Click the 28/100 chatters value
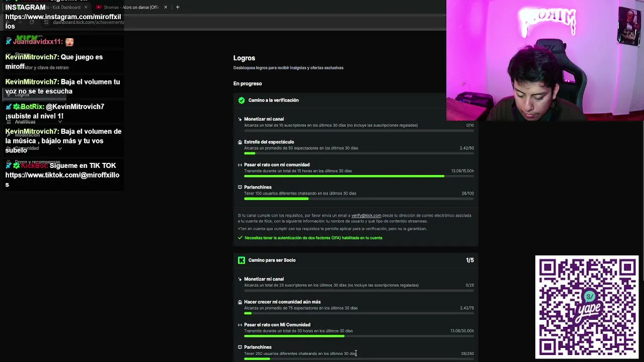This screenshot has width=644, height=362. 468,194
